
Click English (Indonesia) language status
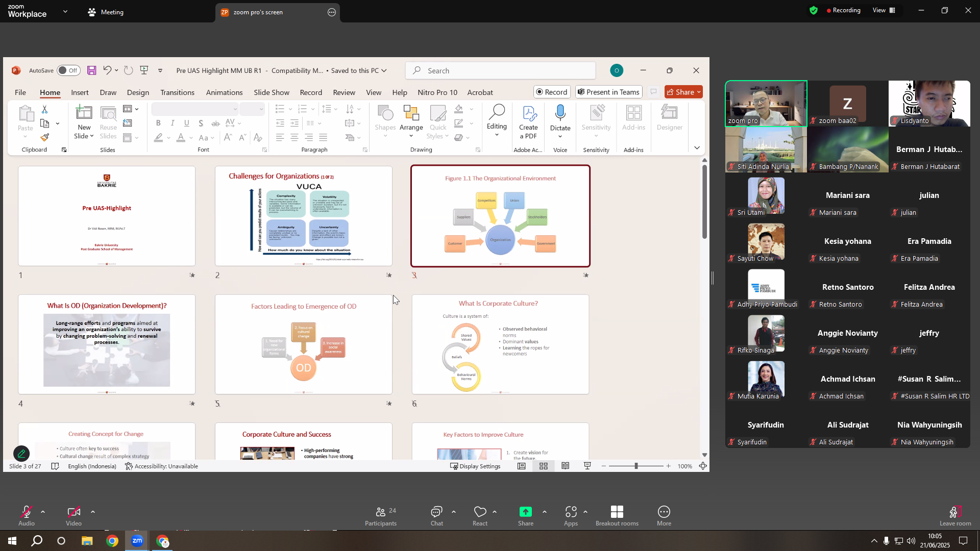click(92, 466)
